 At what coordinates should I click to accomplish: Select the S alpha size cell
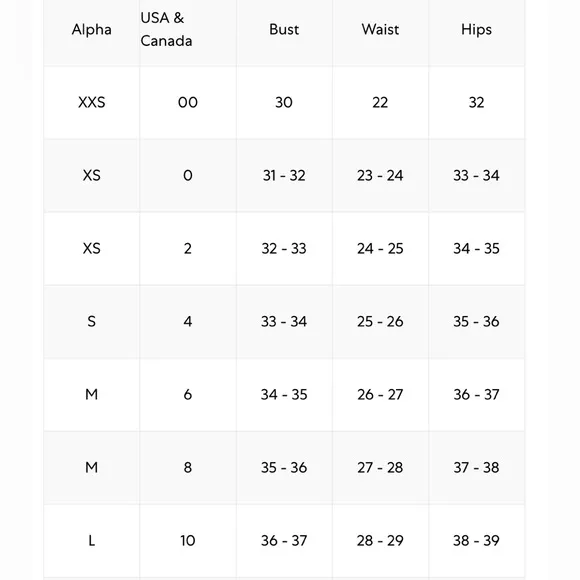click(92, 321)
